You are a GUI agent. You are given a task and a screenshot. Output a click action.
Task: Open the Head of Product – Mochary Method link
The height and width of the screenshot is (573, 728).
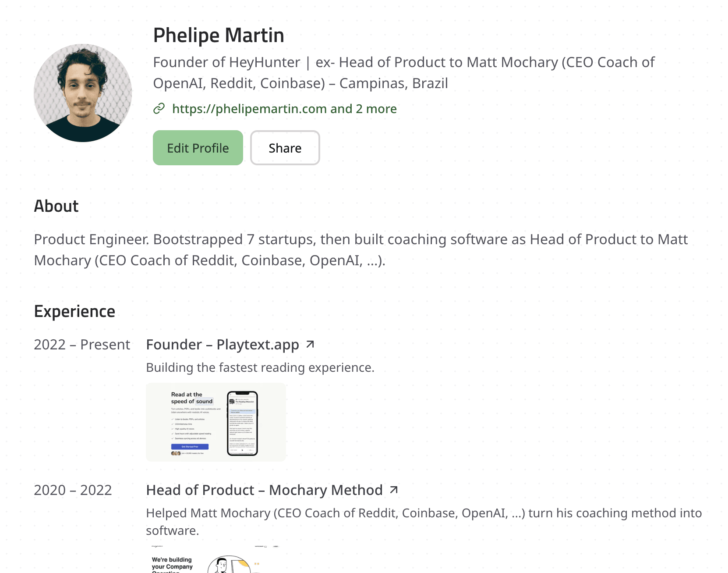(x=264, y=490)
